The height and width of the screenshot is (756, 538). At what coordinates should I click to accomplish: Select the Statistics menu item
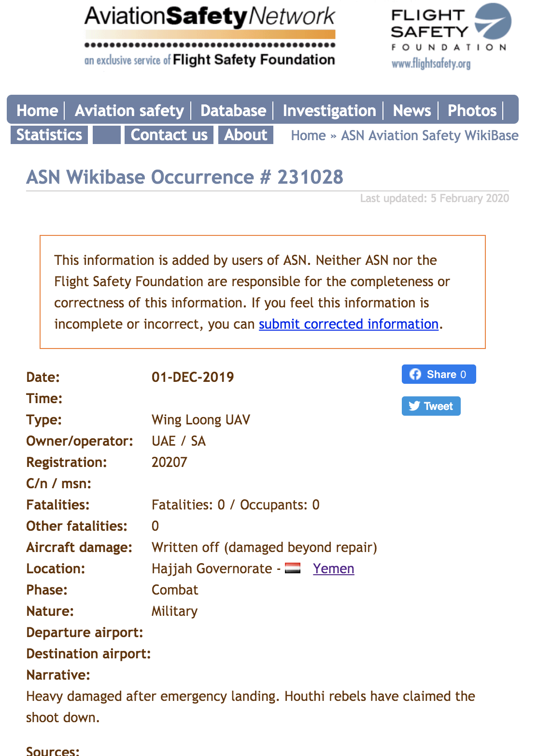(48, 135)
